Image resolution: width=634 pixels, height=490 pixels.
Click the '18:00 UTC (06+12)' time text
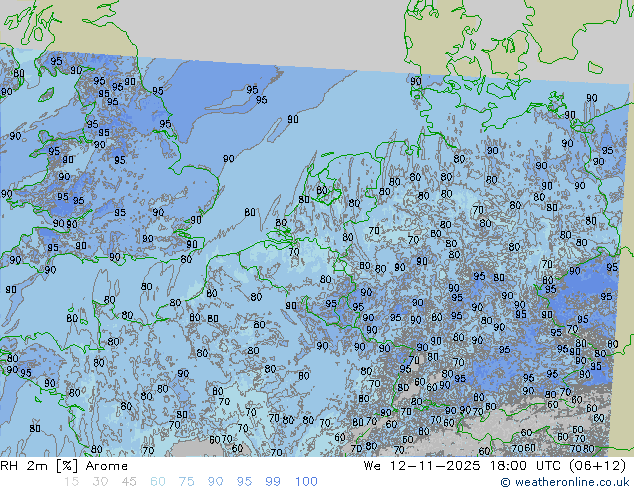pyautogui.click(x=558, y=466)
